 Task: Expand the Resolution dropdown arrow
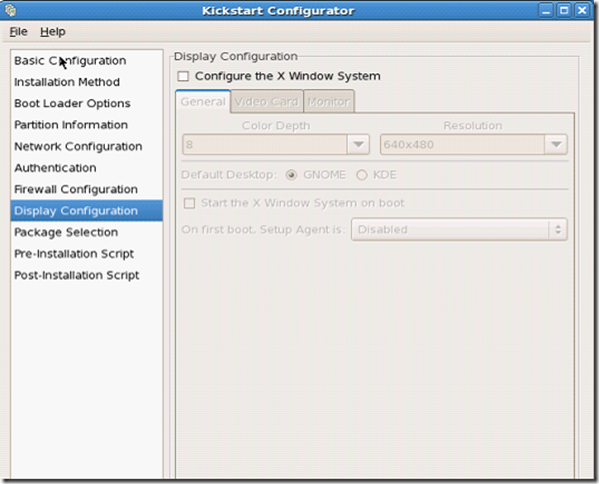(556, 144)
